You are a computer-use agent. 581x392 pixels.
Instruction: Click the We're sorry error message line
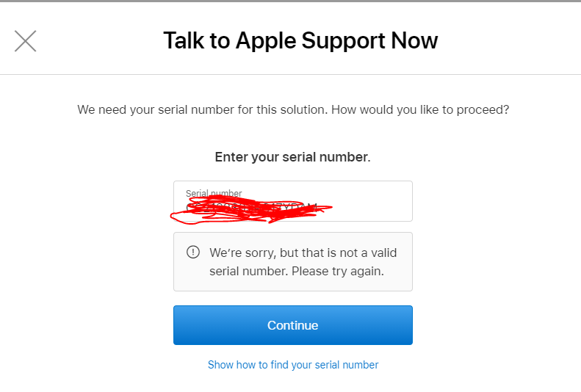pos(303,253)
